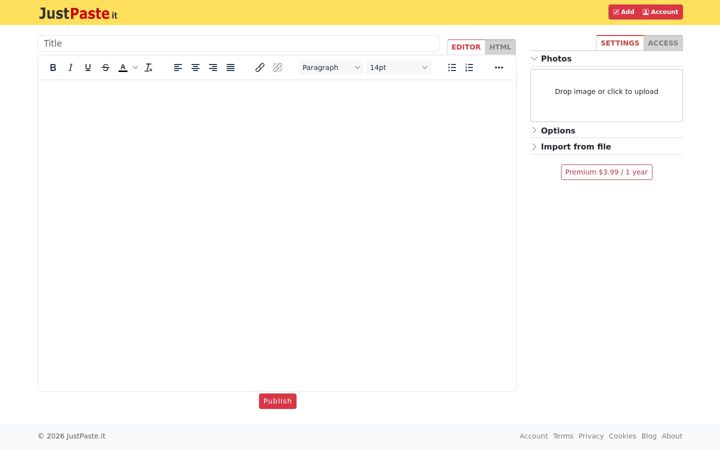Insert a link with chain icon
Screen dimensions: 720x450
click(x=259, y=68)
